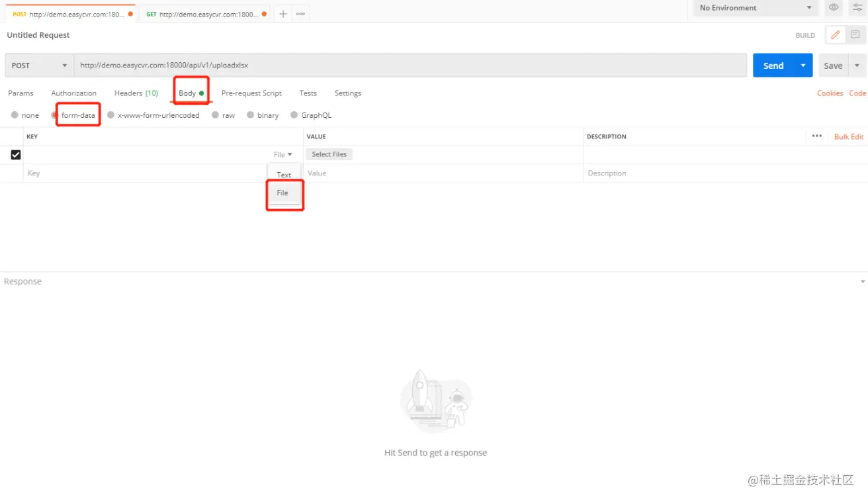Click the Select Files button
This screenshot has height=501, width=868.
329,154
